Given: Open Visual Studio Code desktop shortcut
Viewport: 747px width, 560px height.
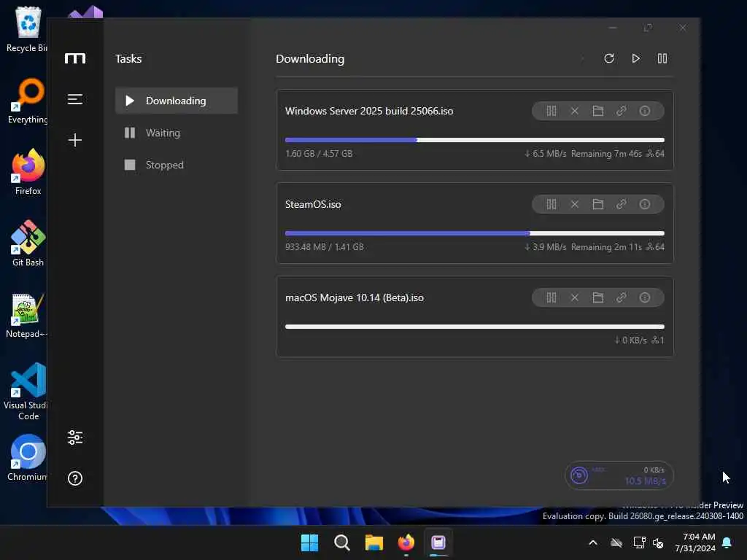Looking at the screenshot, I should pyautogui.click(x=28, y=392).
